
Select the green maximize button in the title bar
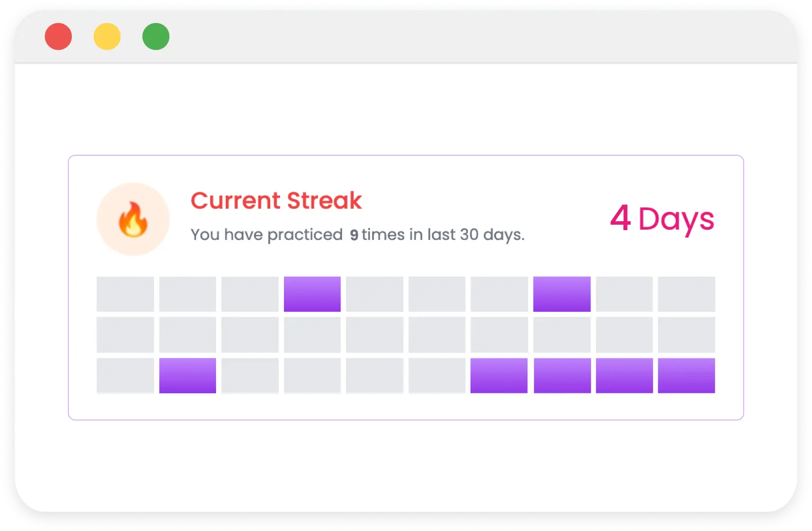[x=156, y=36]
